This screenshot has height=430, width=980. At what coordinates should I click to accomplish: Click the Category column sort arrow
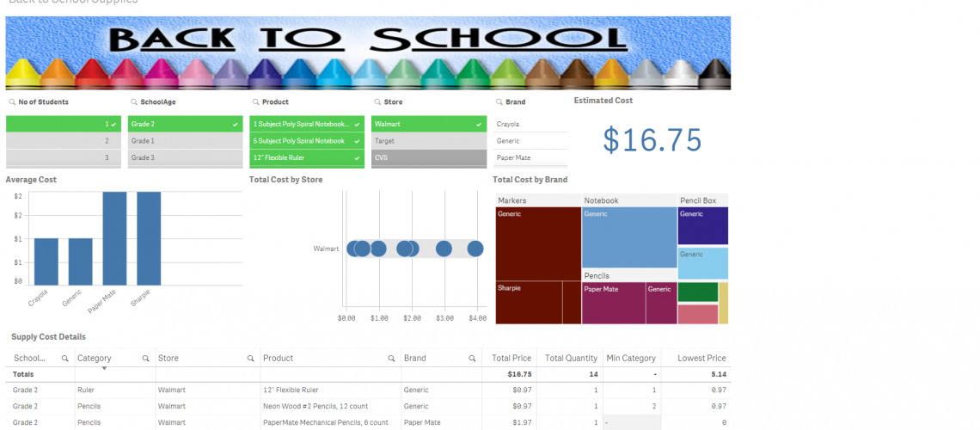(104, 368)
